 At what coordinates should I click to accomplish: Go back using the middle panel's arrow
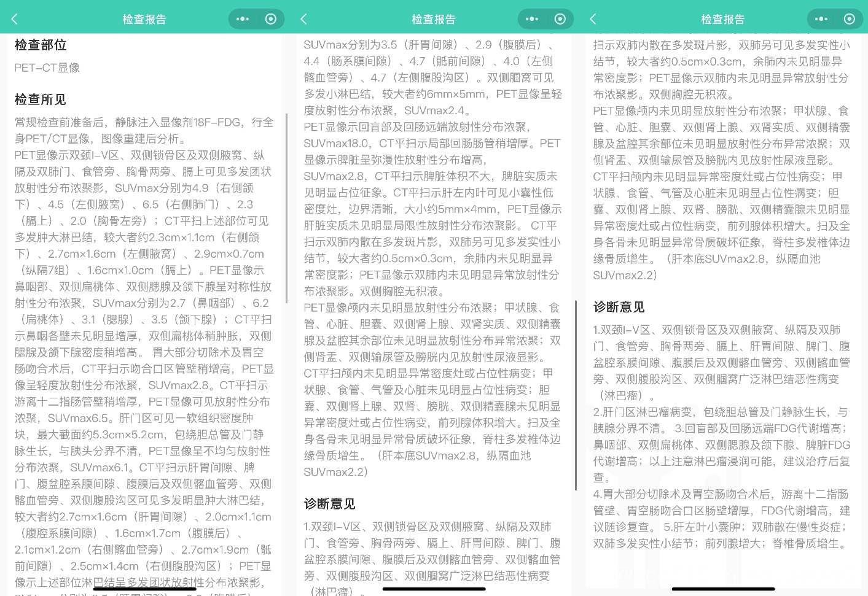pos(303,19)
